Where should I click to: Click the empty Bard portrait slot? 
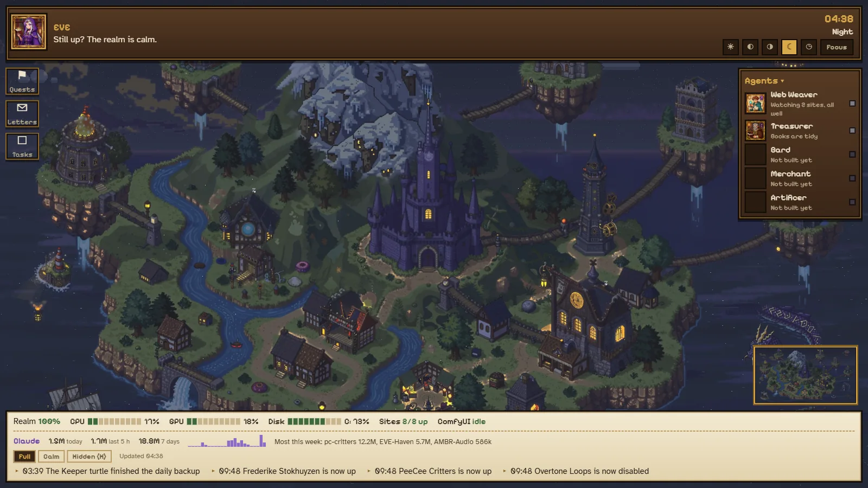coord(755,155)
